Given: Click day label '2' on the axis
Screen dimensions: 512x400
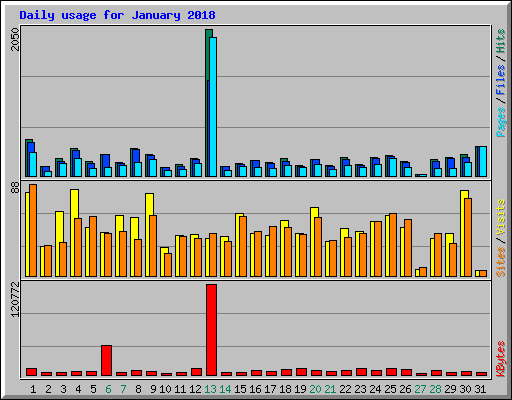Looking at the screenshot, I should tap(48, 389).
